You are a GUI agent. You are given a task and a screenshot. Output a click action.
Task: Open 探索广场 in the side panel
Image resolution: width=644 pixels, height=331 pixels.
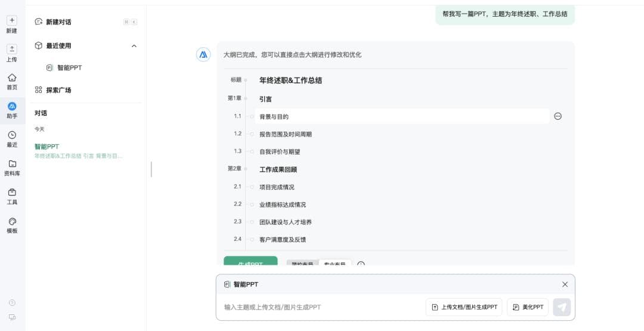pyautogui.click(x=58, y=90)
